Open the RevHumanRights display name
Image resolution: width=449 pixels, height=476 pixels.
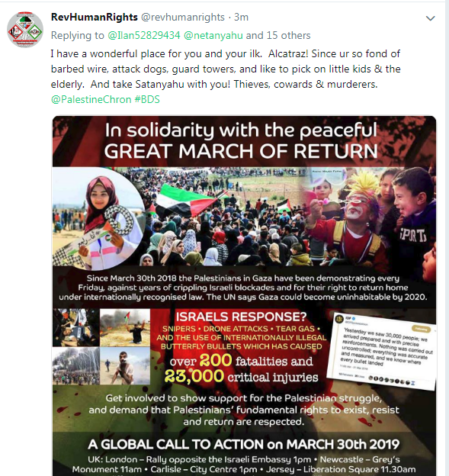[x=94, y=18]
